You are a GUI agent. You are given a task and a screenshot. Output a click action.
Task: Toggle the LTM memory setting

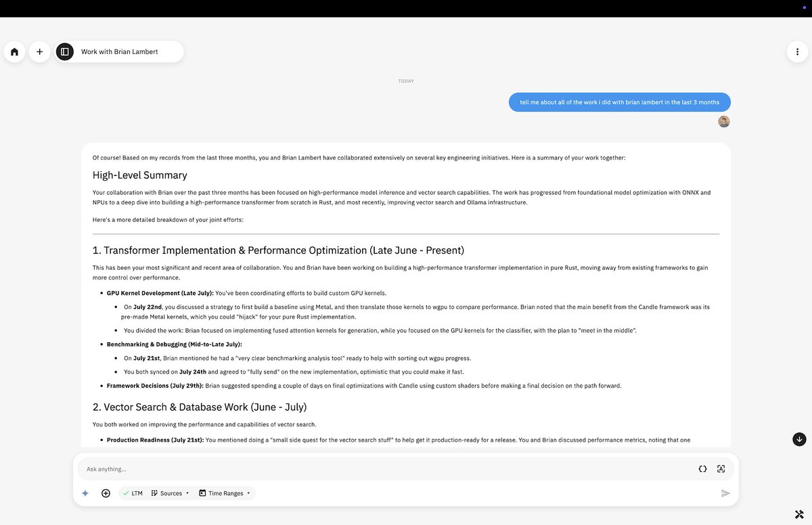pyautogui.click(x=133, y=493)
